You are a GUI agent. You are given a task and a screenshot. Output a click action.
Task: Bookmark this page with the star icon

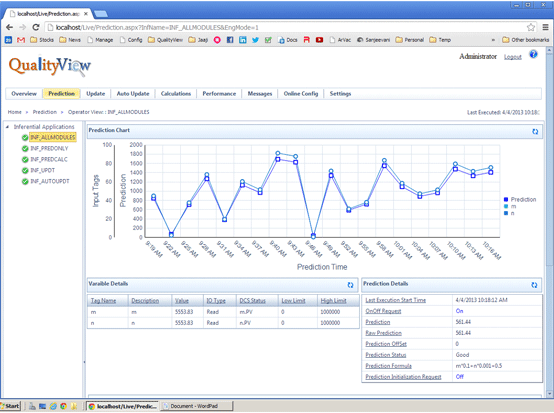click(531, 27)
